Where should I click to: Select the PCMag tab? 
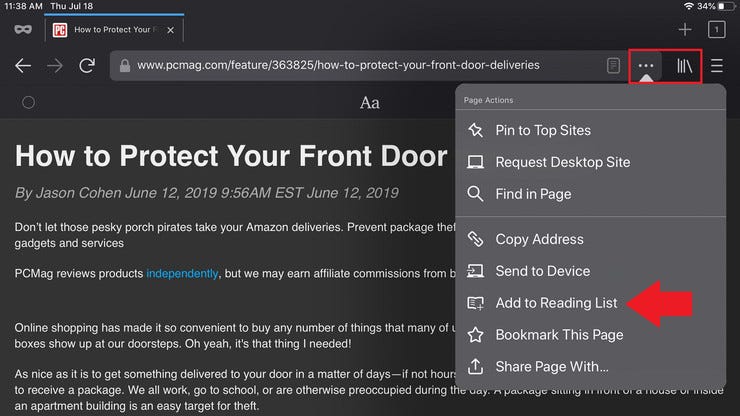[114, 30]
